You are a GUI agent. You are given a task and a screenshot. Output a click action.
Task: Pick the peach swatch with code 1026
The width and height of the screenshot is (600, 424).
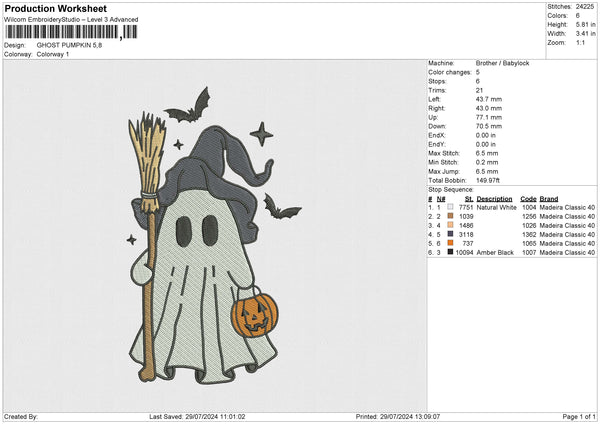pos(451,226)
